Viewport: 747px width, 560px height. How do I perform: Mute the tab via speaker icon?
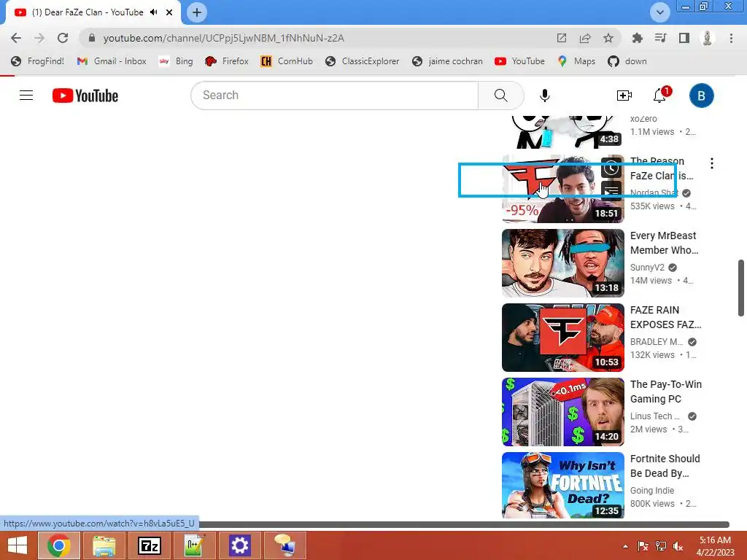(x=153, y=12)
